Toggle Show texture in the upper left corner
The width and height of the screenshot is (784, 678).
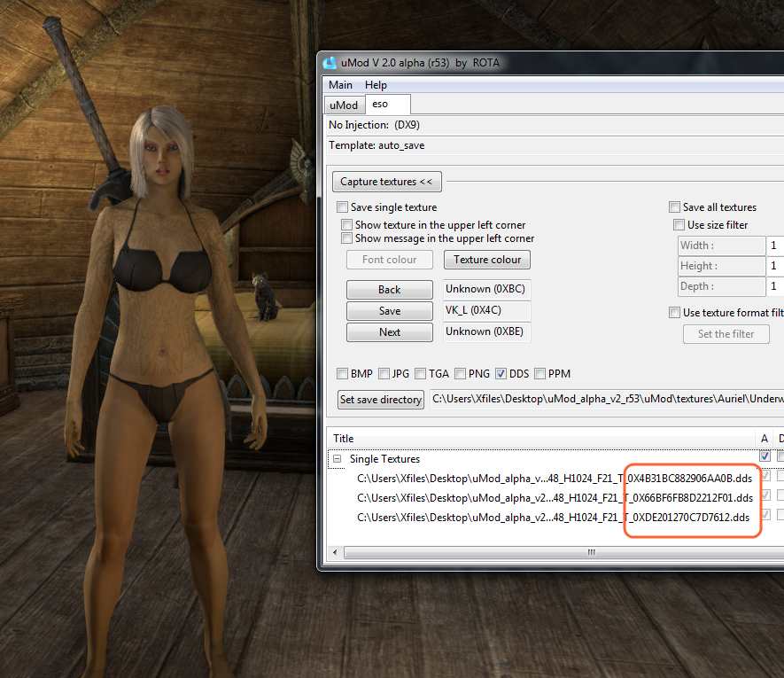pyautogui.click(x=347, y=225)
